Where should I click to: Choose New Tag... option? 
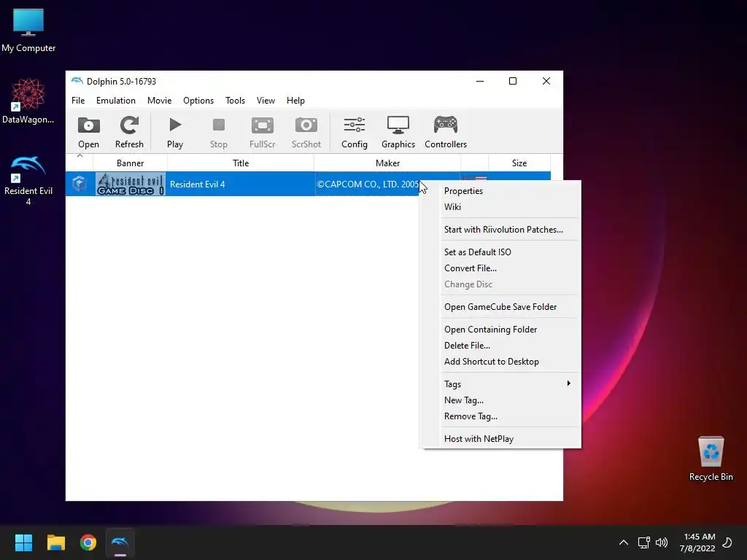click(500, 400)
